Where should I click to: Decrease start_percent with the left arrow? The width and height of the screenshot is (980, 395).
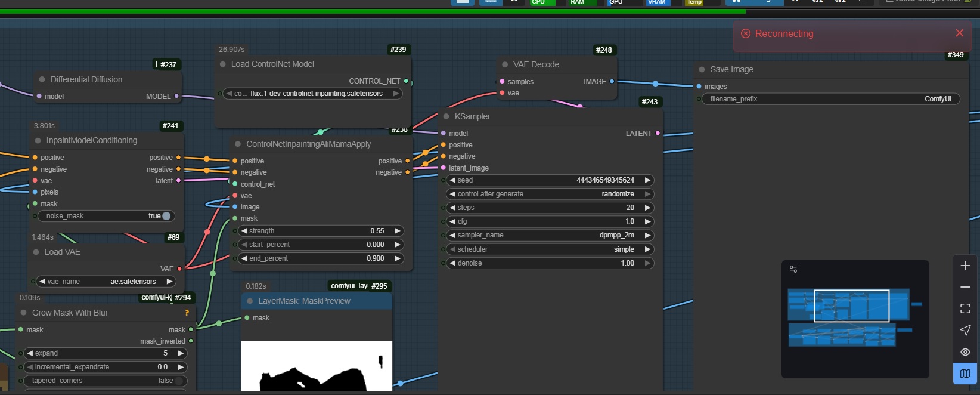coord(244,245)
